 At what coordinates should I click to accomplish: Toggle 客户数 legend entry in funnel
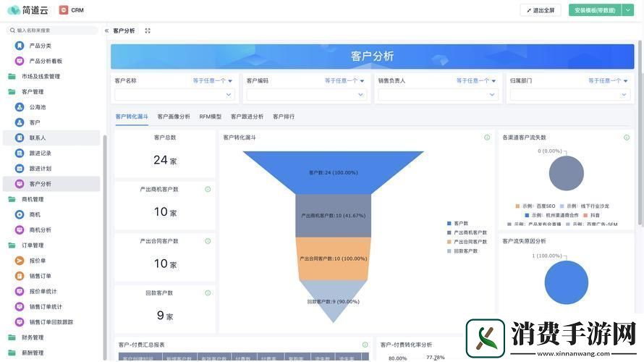457,224
